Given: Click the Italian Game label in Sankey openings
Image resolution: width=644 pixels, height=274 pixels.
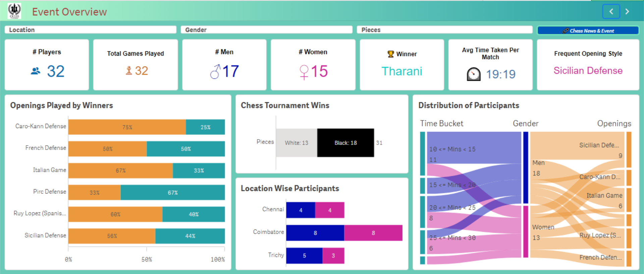Looking at the screenshot, I should point(604,196).
